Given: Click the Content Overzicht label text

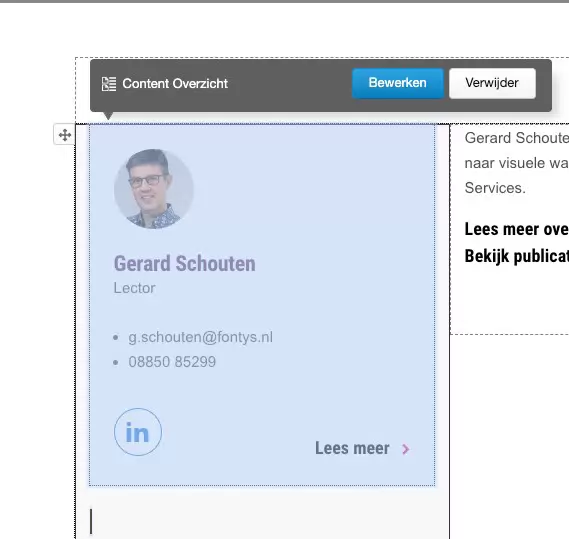Looking at the screenshot, I should [x=175, y=84].
